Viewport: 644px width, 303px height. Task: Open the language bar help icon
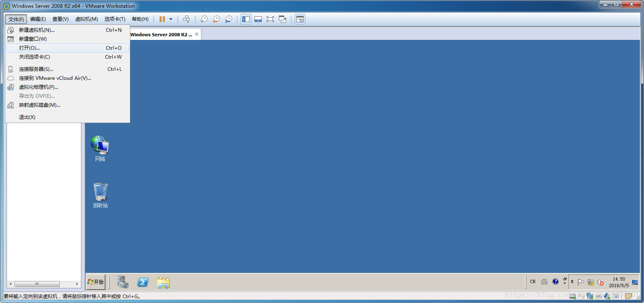click(555, 281)
